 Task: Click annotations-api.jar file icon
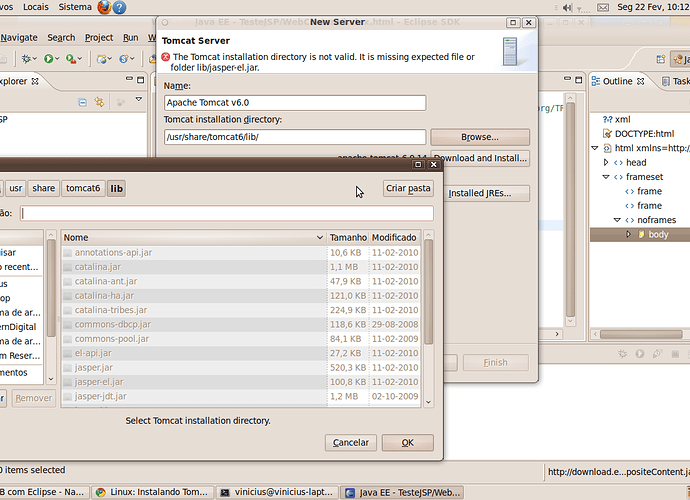(x=67, y=253)
